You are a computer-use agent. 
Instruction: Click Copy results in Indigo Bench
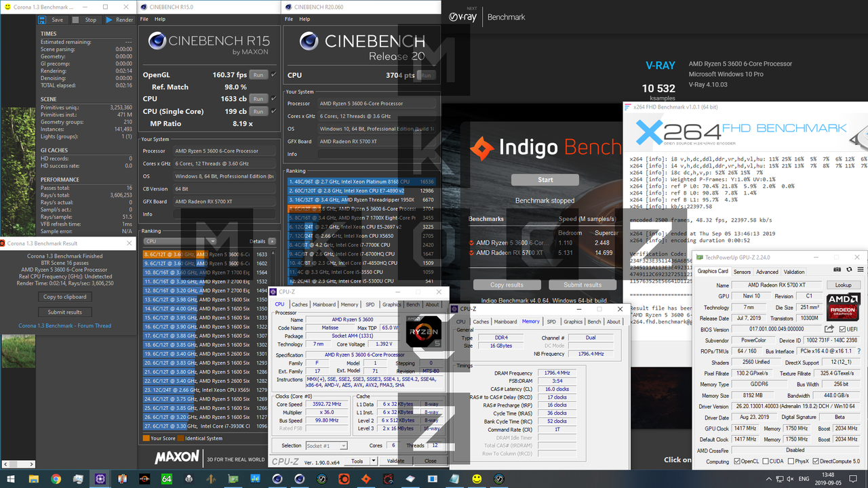point(507,285)
